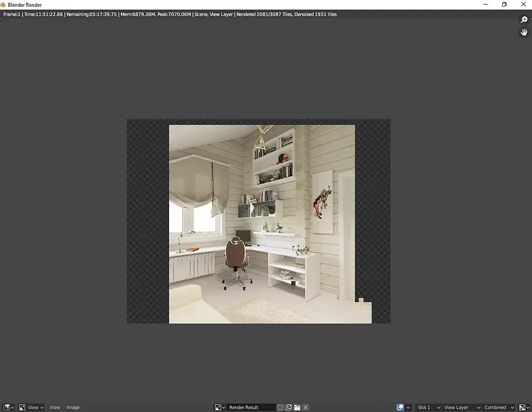Click the pan hand gizmo

click(x=524, y=32)
